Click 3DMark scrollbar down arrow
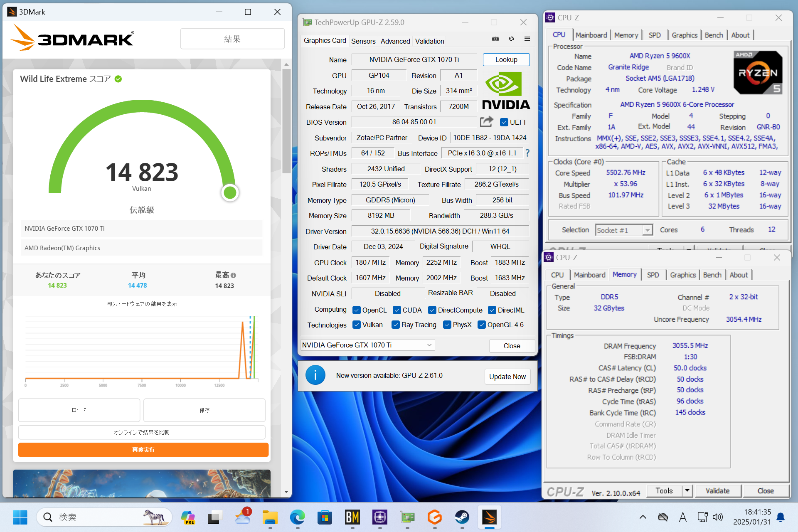 286,492
